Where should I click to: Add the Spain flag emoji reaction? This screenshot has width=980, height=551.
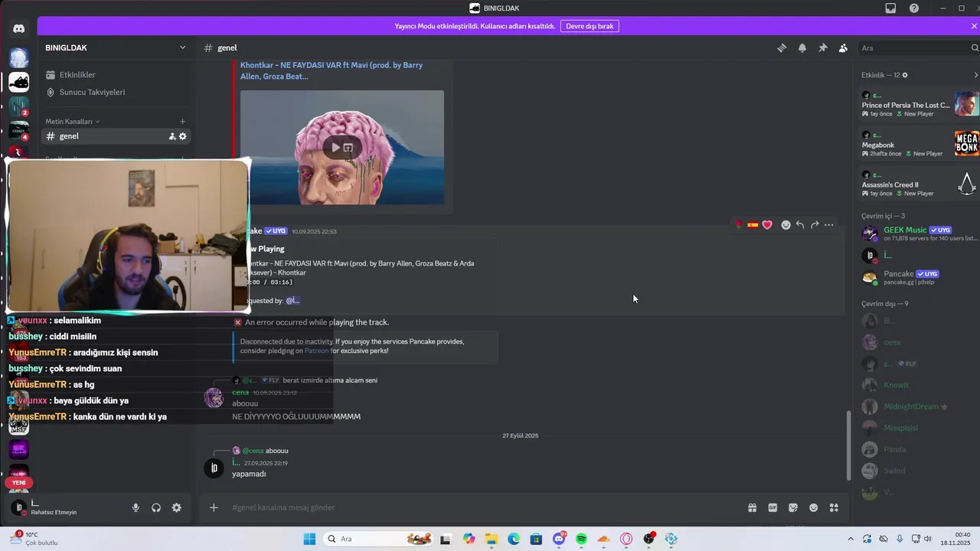(753, 225)
